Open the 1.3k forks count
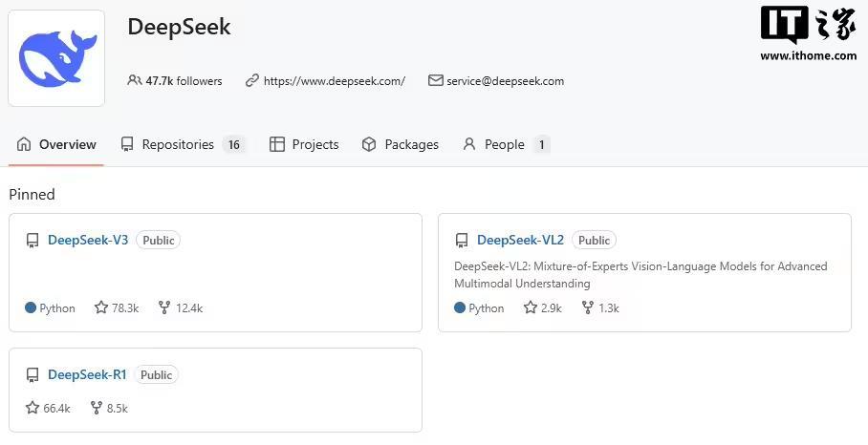 pos(609,307)
